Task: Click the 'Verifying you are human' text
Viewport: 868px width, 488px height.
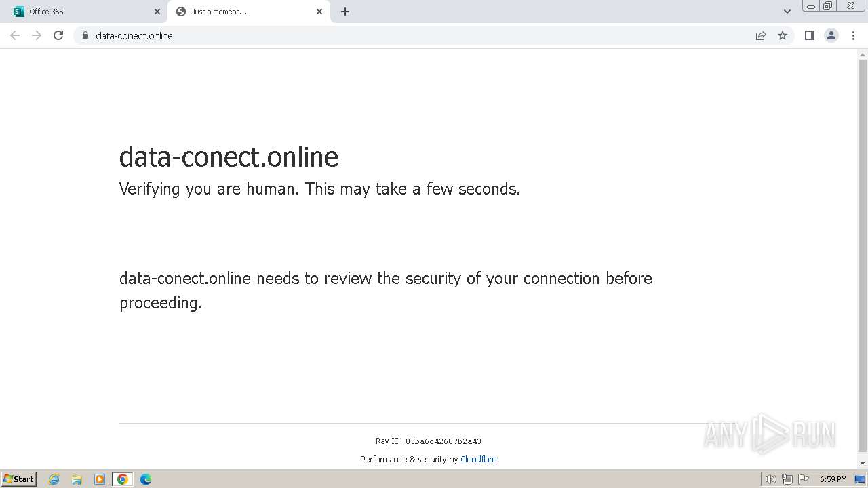Action: tap(319, 189)
